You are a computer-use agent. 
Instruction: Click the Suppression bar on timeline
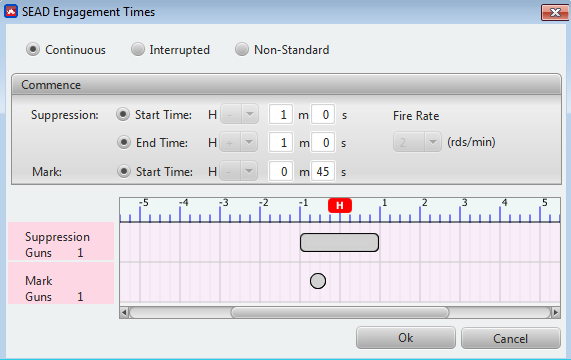pyautogui.click(x=339, y=242)
